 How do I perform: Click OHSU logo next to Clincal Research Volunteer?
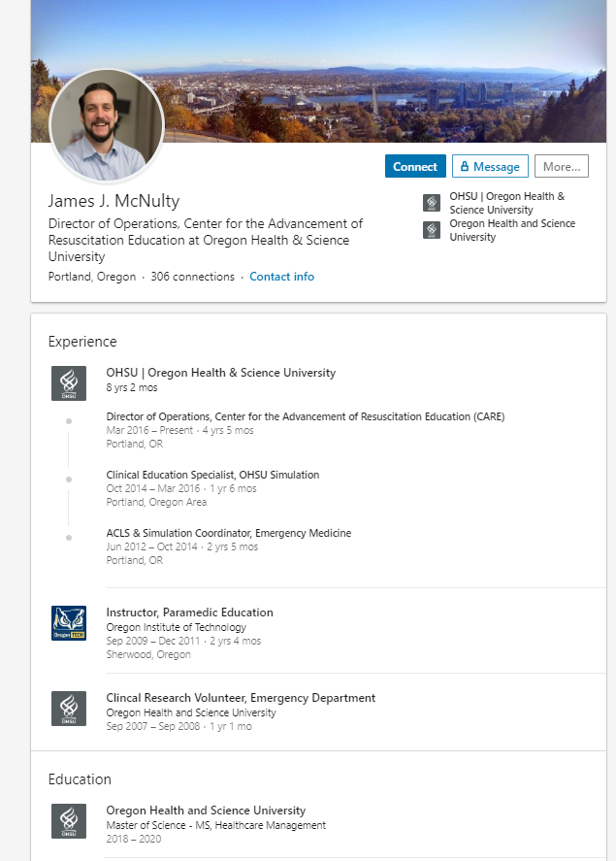[x=69, y=709]
